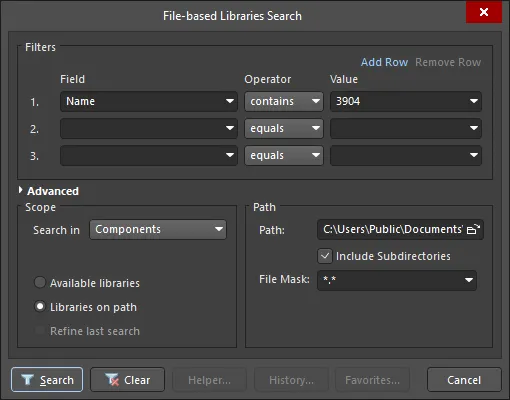
Task: Click the Clear button with the crossed-out funnel icon
Action: point(127,380)
